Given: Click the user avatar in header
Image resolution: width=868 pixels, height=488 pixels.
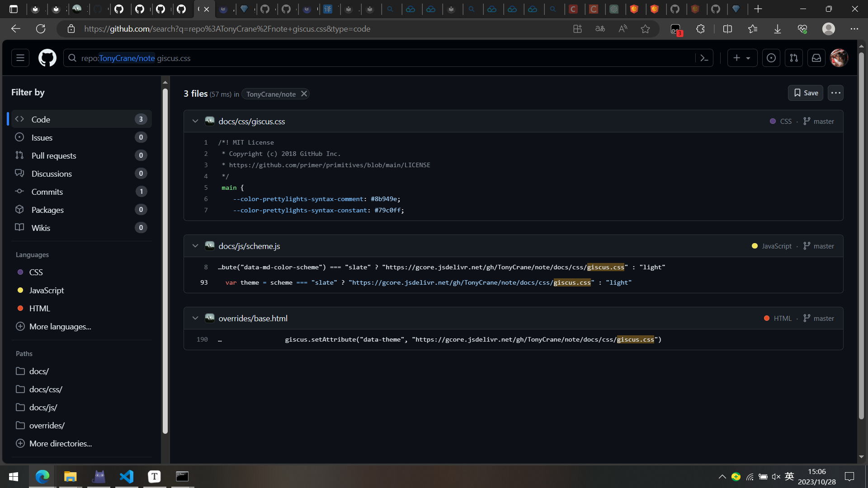Looking at the screenshot, I should (839, 58).
